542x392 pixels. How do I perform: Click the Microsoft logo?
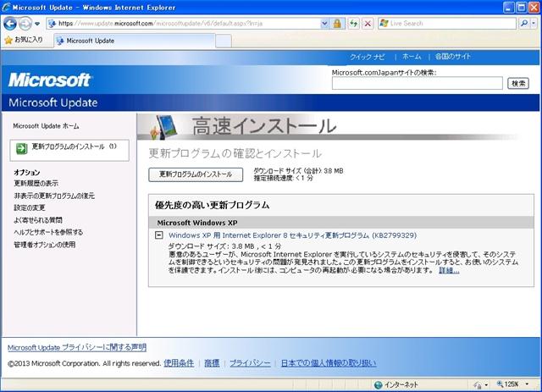[49, 80]
